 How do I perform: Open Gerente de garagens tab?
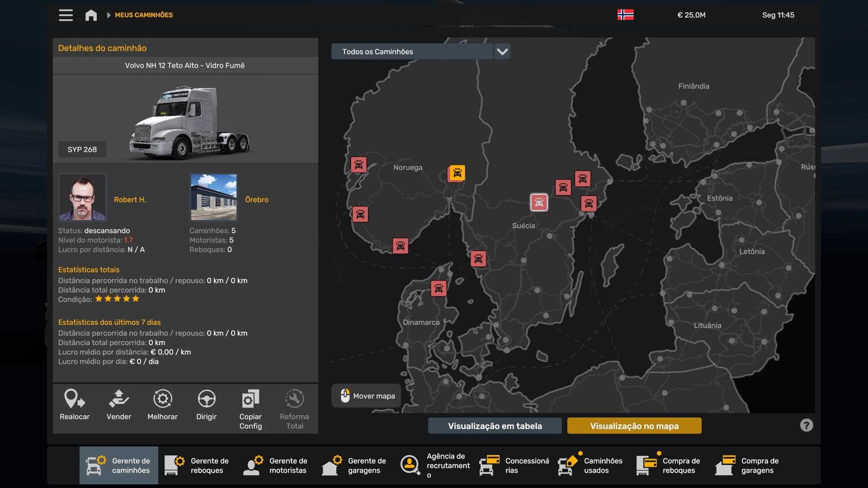coord(355,465)
